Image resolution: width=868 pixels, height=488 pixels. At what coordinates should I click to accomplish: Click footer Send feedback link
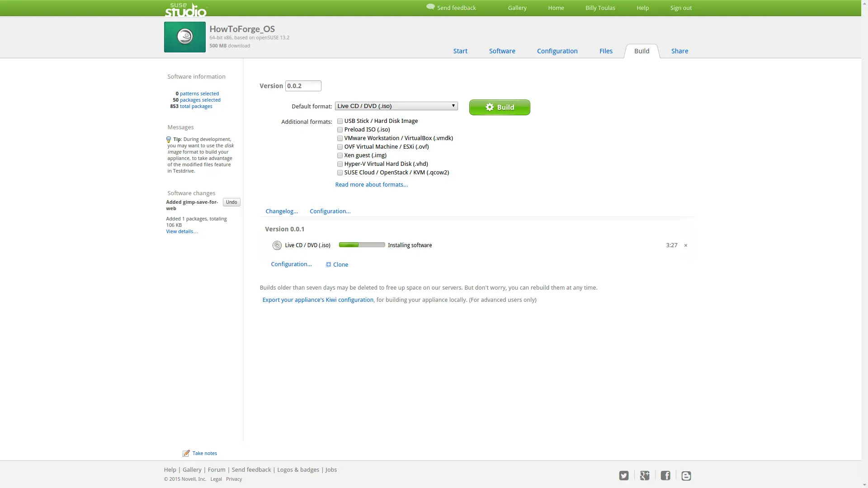click(x=251, y=470)
